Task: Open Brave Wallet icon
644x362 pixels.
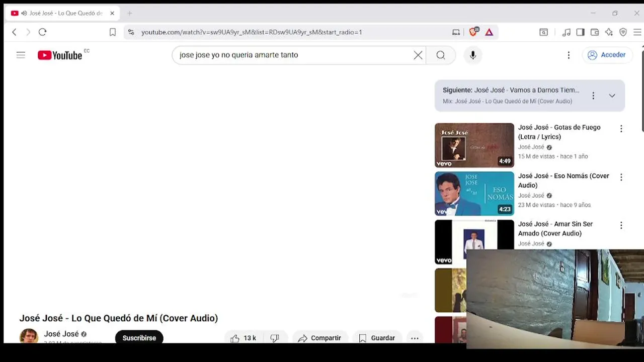Action: tap(594, 32)
